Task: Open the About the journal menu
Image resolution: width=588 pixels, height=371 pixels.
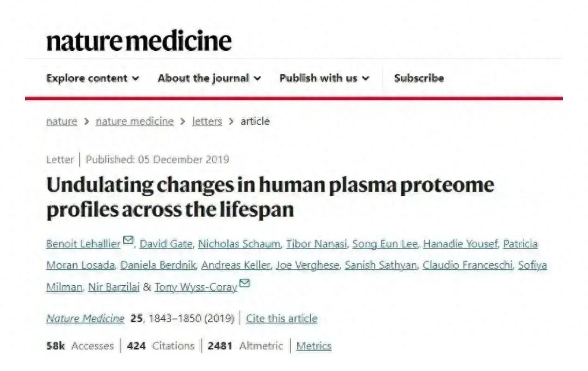Action: 209,78
